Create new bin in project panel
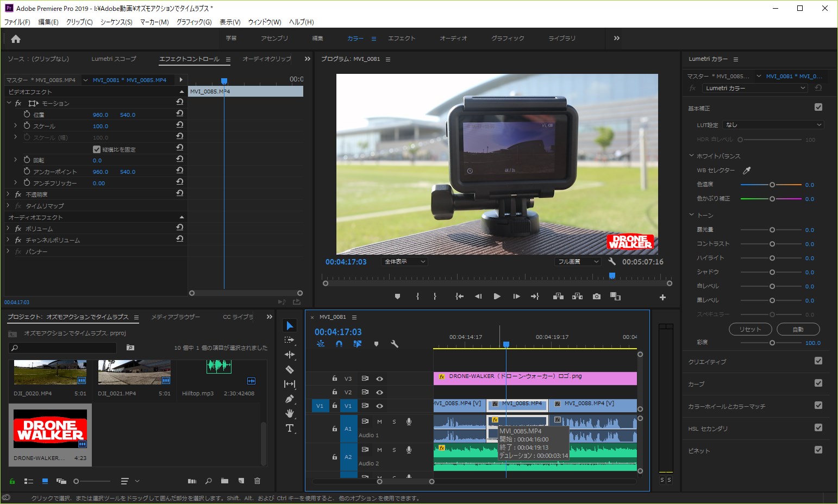Screen dimensions: 838x504 (224, 481)
